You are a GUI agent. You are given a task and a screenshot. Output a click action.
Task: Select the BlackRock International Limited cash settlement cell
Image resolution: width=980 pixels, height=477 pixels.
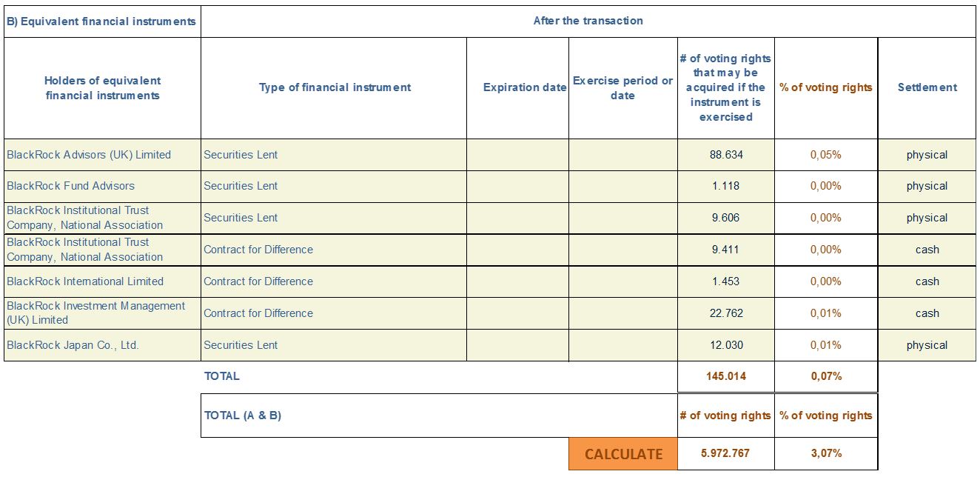pyautogui.click(x=927, y=281)
